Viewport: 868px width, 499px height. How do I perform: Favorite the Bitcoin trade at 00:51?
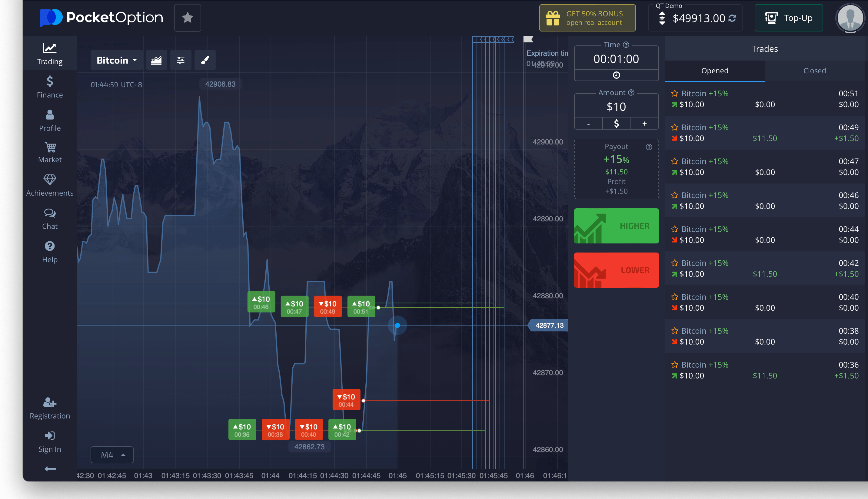pyautogui.click(x=674, y=93)
